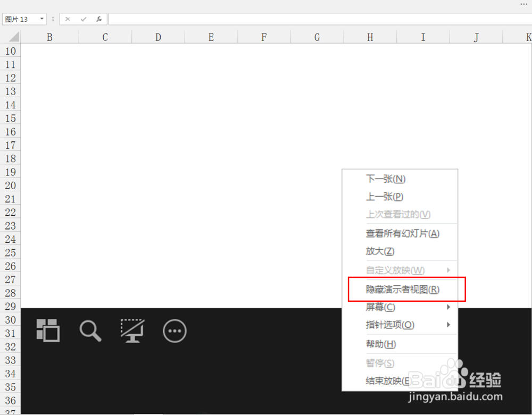This screenshot has width=532, height=415.
Task: Select column J header
Action: click(476, 37)
